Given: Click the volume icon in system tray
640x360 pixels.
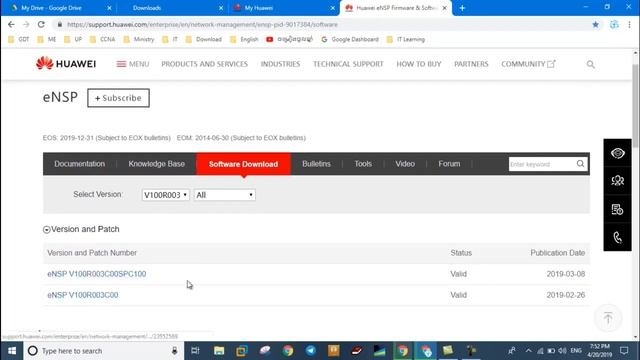Looking at the screenshot, I should (x=562, y=351).
